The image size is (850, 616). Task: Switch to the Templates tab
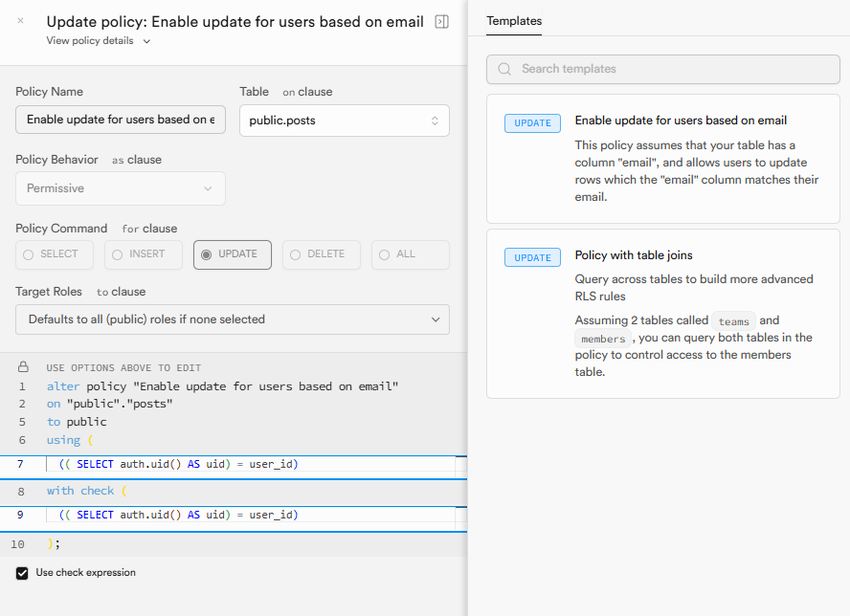click(x=514, y=21)
